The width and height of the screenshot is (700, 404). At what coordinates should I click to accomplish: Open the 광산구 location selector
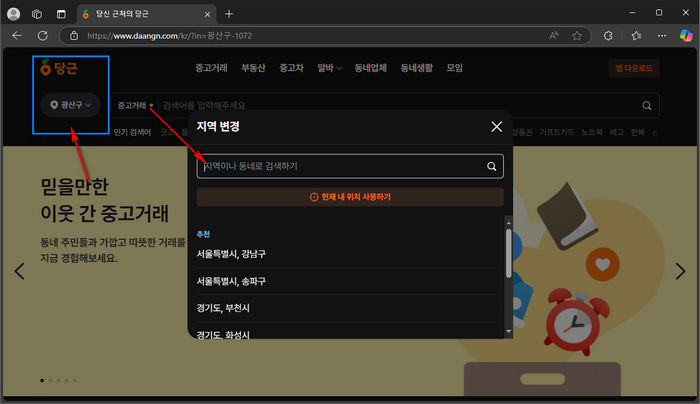tap(71, 105)
